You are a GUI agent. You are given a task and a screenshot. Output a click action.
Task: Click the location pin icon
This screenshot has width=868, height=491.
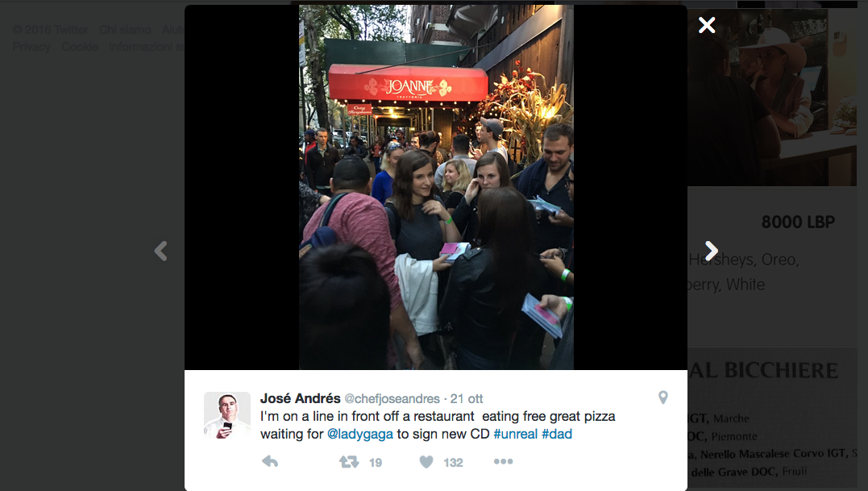pos(662,397)
